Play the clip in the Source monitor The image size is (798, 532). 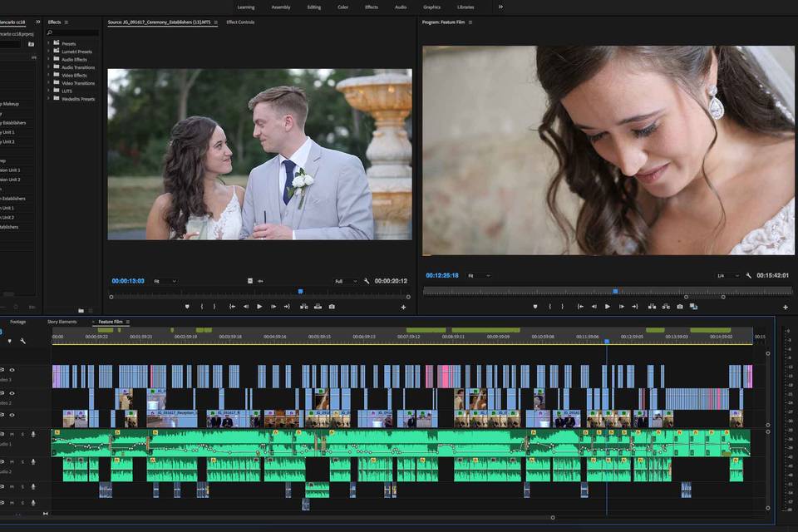259,307
